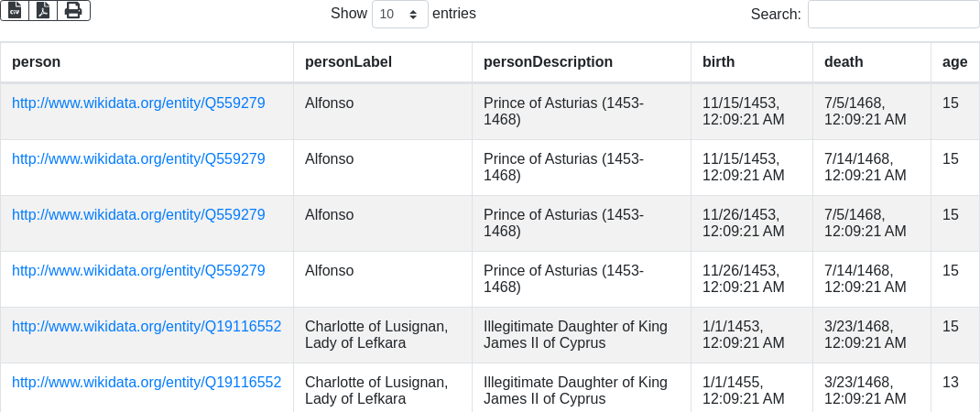Sort table by personLabel column
The width and height of the screenshot is (980, 412).
tap(348, 62)
